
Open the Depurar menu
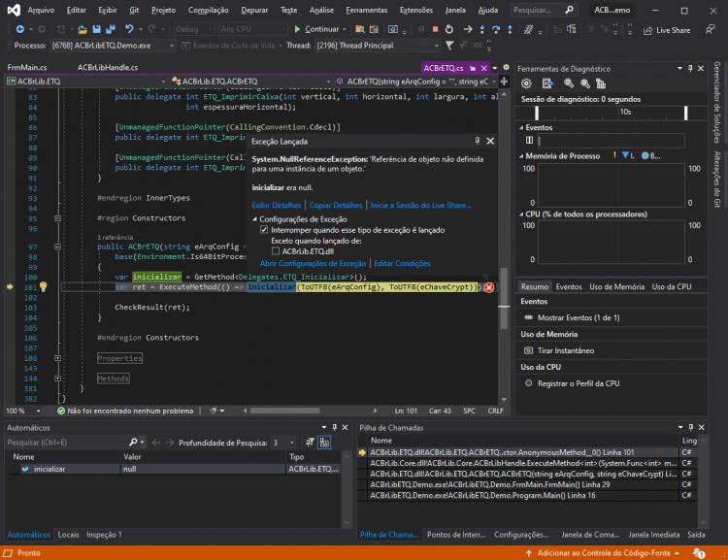pyautogui.click(x=254, y=10)
